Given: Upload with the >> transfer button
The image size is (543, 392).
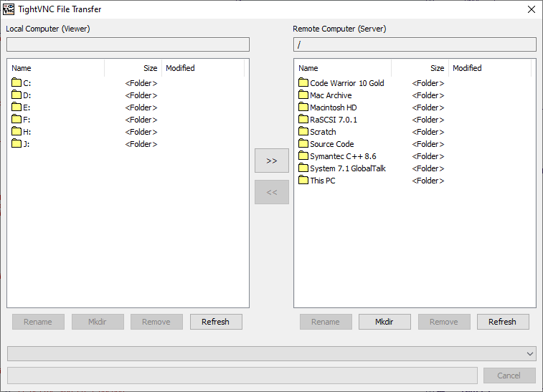Looking at the screenshot, I should click(272, 161).
